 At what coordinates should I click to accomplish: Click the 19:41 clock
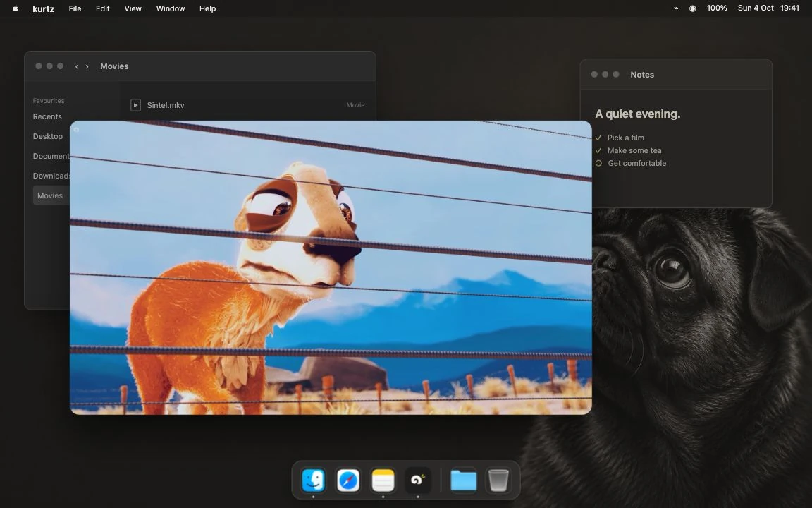[789, 8]
